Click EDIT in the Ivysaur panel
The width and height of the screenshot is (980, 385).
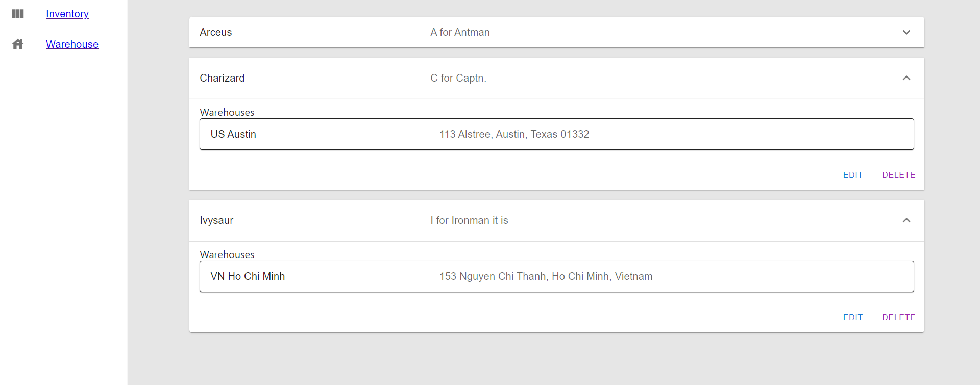[852, 317]
